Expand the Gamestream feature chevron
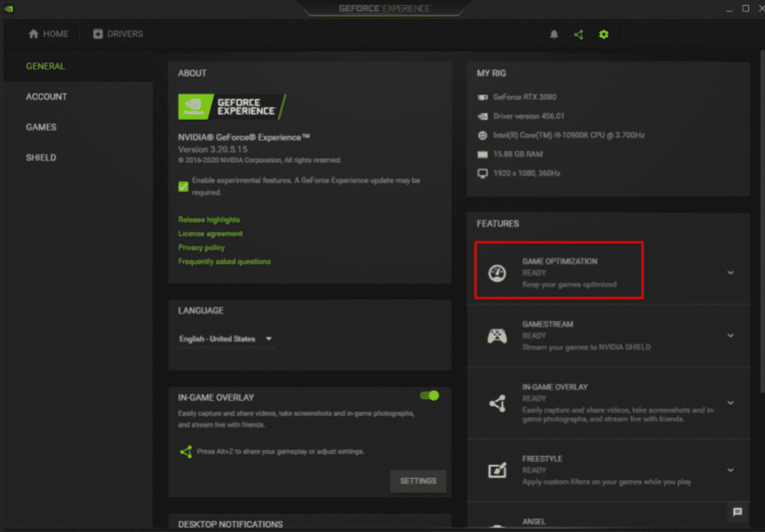 pos(730,336)
